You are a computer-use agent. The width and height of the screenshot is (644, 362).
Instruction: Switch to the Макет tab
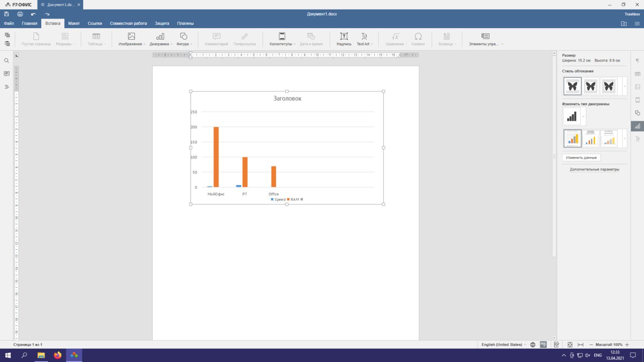pyautogui.click(x=74, y=23)
